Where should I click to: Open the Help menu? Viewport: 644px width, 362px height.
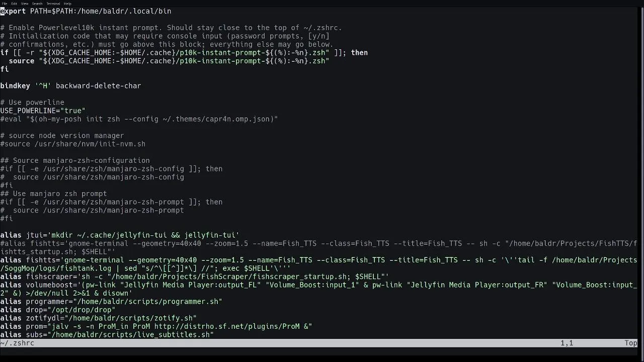[x=67, y=4]
